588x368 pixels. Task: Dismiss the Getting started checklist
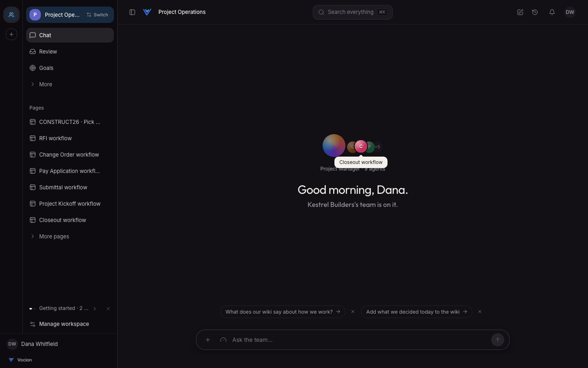point(108,309)
